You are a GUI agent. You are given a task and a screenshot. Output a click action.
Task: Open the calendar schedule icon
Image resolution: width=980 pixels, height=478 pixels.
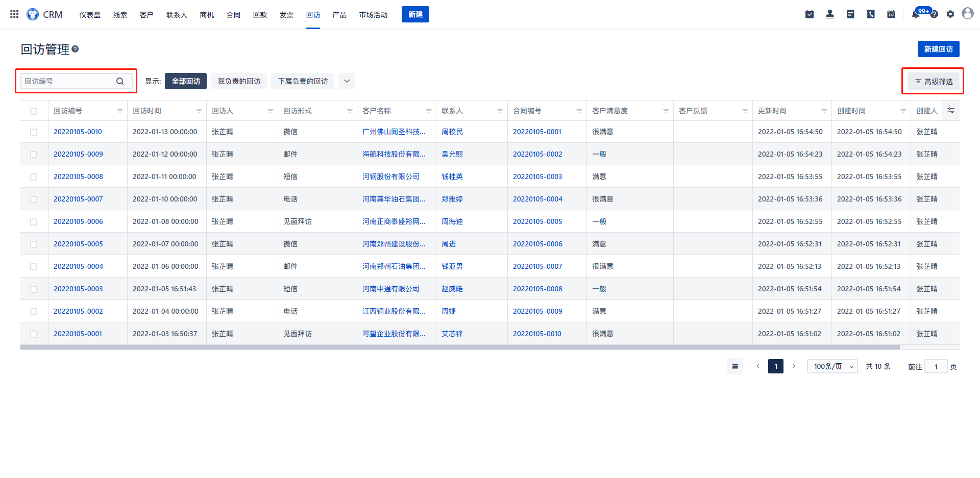coord(891,14)
